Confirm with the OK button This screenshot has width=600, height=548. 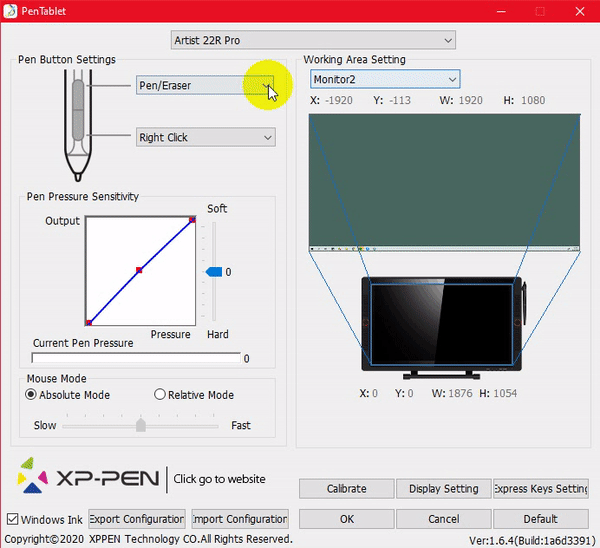[x=346, y=519]
